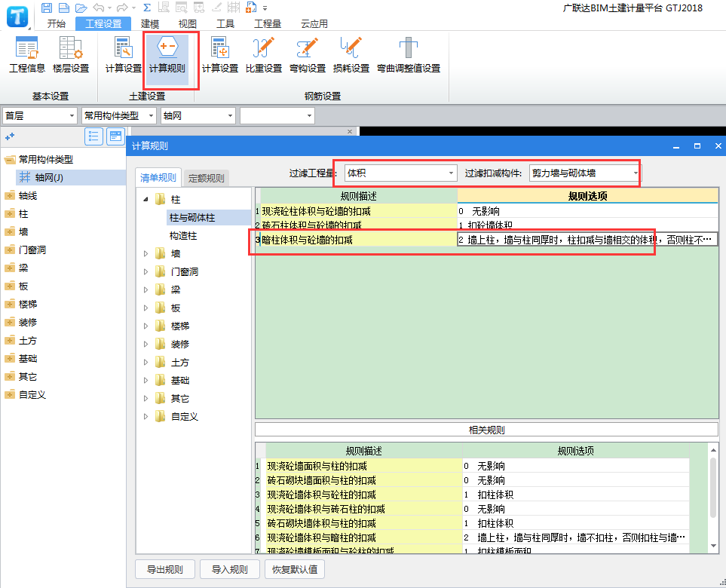Open 计算设置 in 钢筋设置 group
Screen dimensions: 726x588
point(220,54)
